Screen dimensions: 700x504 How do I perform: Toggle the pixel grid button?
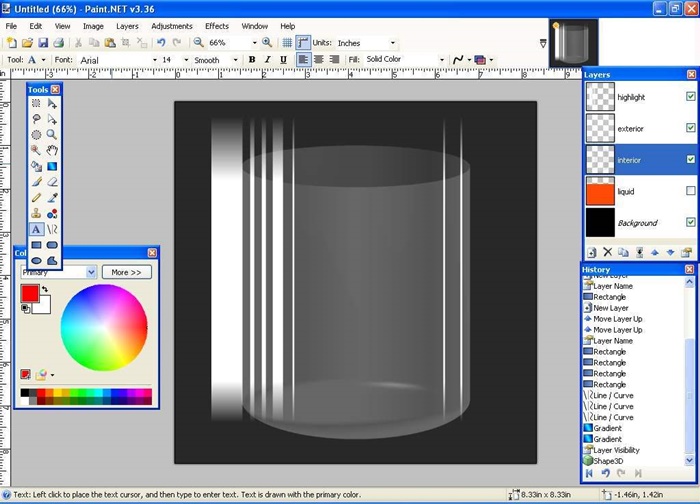[x=287, y=42]
